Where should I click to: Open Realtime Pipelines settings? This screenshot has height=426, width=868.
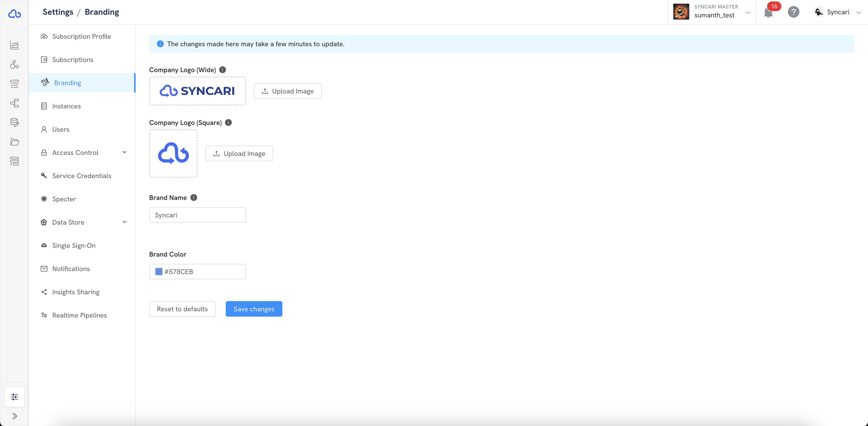[82, 315]
